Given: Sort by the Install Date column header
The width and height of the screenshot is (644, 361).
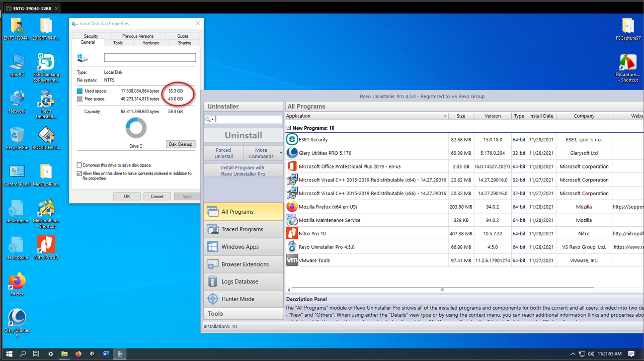Looking at the screenshot, I should (541, 116).
